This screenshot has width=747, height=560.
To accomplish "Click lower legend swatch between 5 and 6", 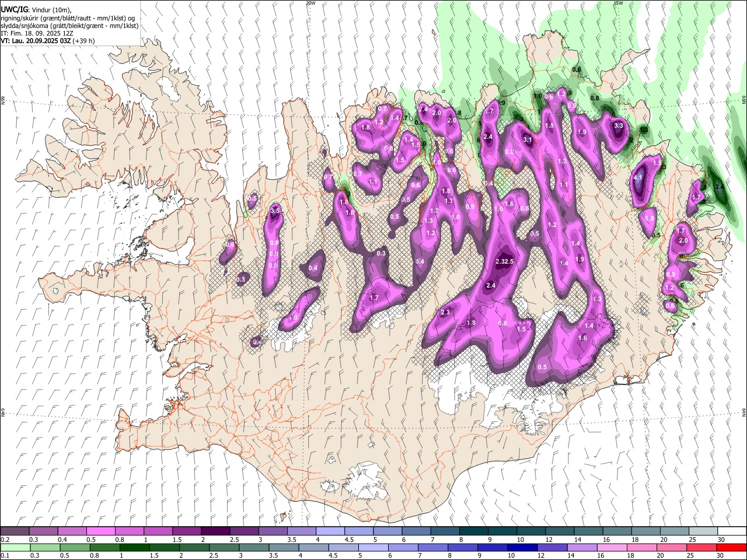I will 373,547.
